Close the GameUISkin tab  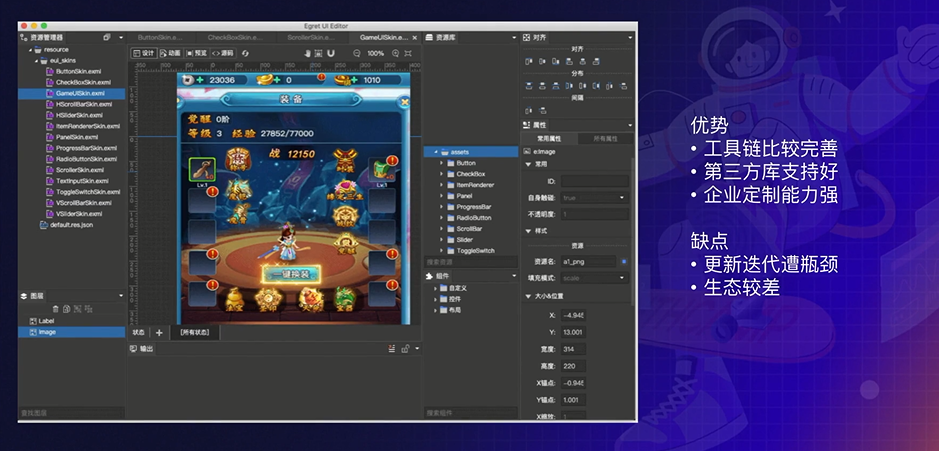(x=415, y=37)
